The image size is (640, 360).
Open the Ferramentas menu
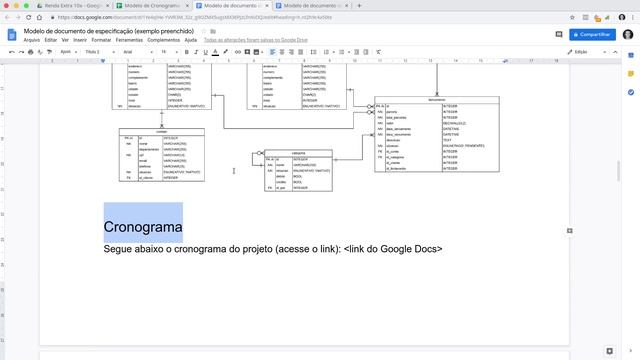point(129,40)
